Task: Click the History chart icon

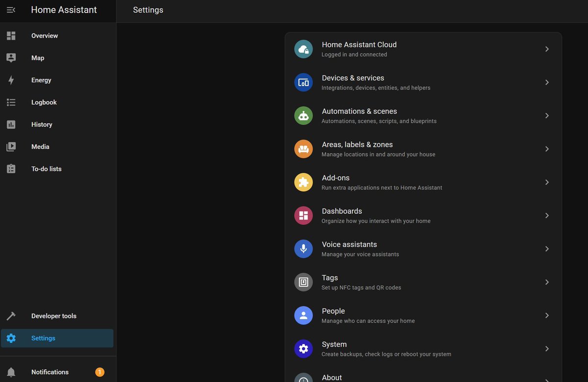Action: coord(11,125)
